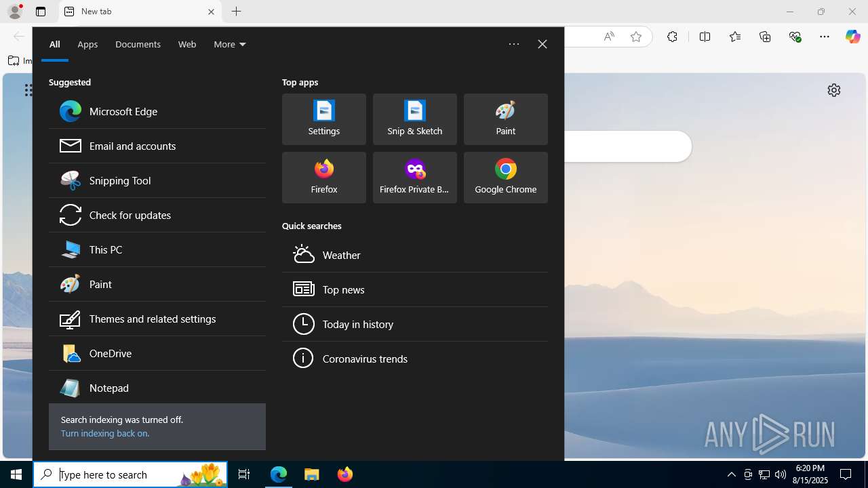Click Turn indexing back on link
This screenshot has height=488, width=868.
(x=104, y=433)
